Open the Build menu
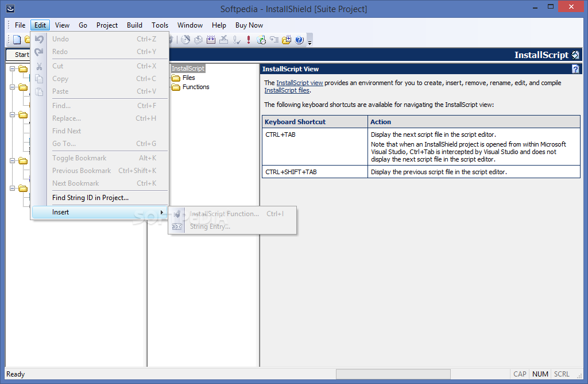This screenshot has height=384, width=588. click(134, 25)
